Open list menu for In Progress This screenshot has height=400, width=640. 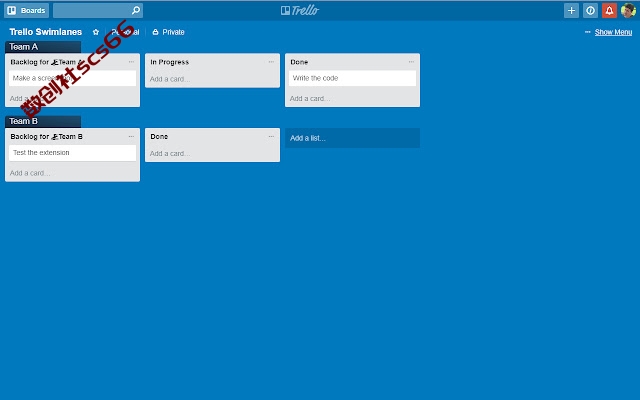click(271, 62)
